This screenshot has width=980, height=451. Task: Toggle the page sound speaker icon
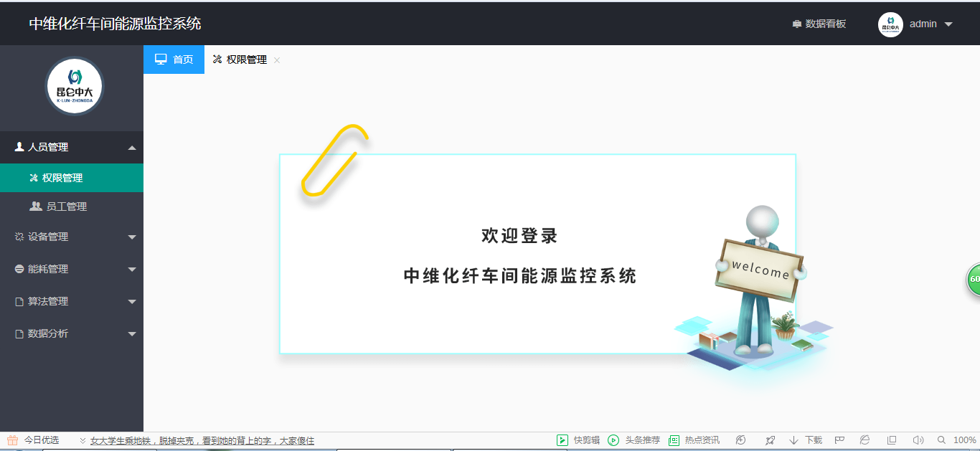click(x=918, y=440)
